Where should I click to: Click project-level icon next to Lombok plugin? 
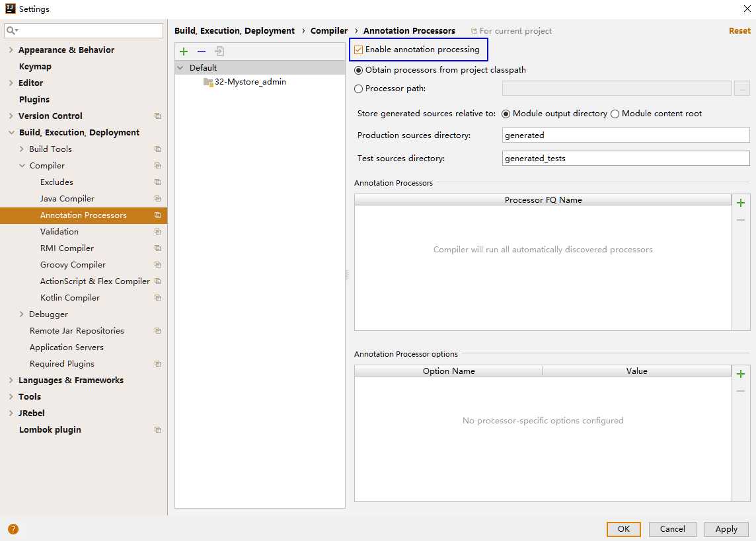point(157,430)
